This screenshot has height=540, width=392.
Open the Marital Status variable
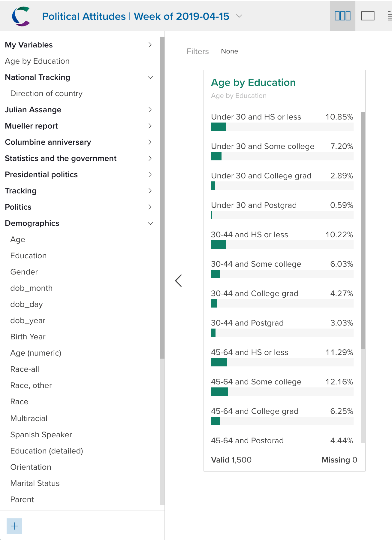[35, 483]
